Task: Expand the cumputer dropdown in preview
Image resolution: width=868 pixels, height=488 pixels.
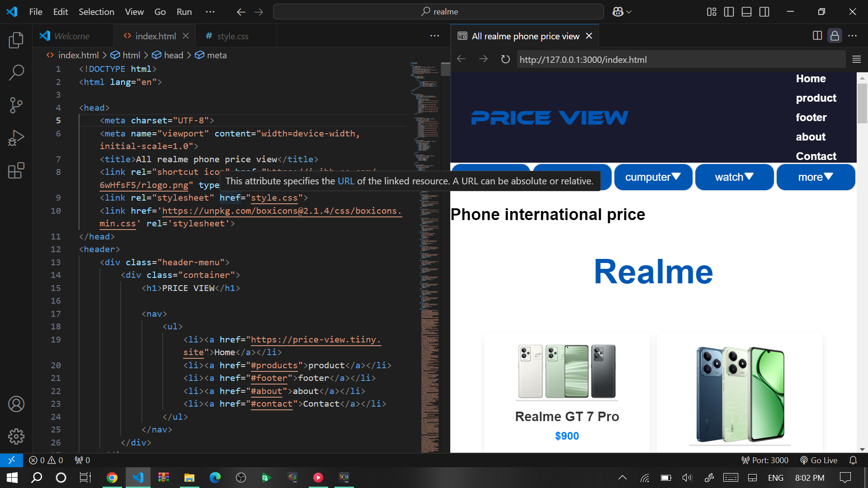Action: click(653, 177)
